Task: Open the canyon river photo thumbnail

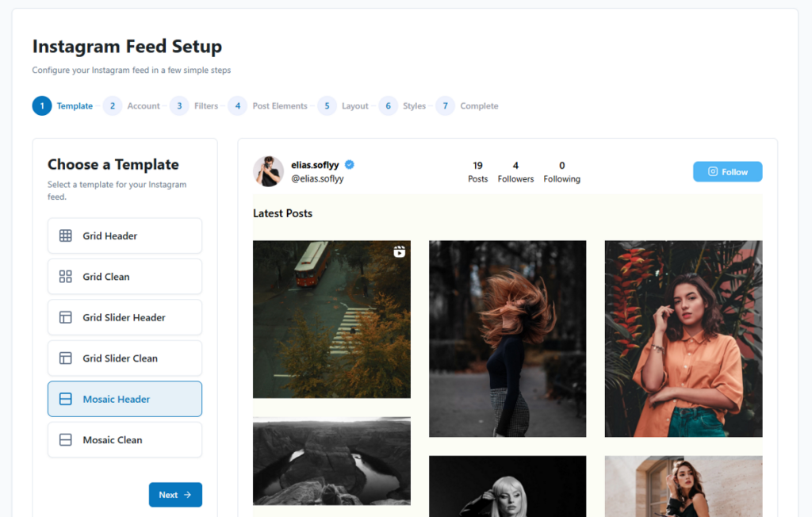Action: click(331, 460)
